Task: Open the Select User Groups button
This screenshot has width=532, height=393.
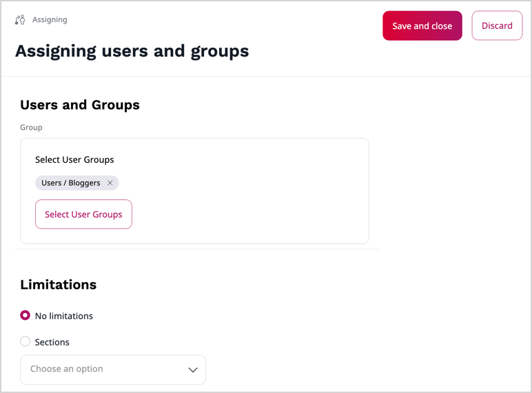Action: 83,214
